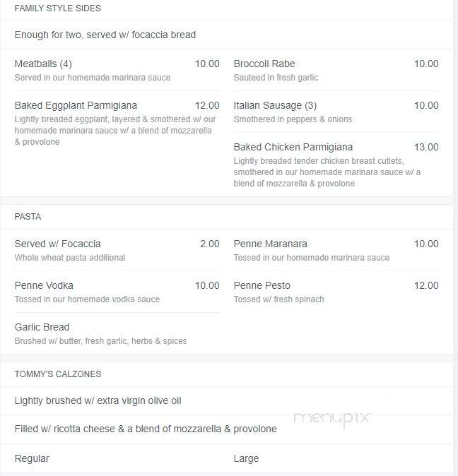Image resolution: width=458 pixels, height=476 pixels.
Task: Click the 13.00 price of Chicken Parmigiana
Action: pos(426,147)
